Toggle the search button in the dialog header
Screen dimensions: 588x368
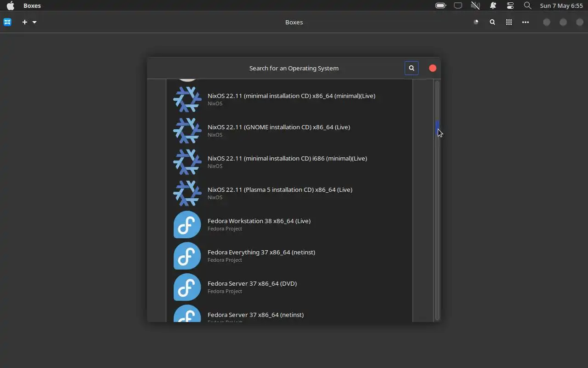[412, 68]
